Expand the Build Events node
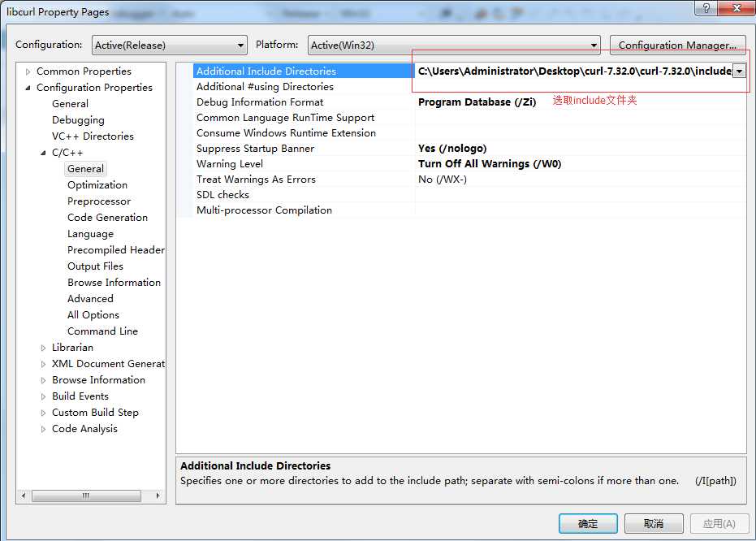756x541 pixels. click(x=43, y=396)
